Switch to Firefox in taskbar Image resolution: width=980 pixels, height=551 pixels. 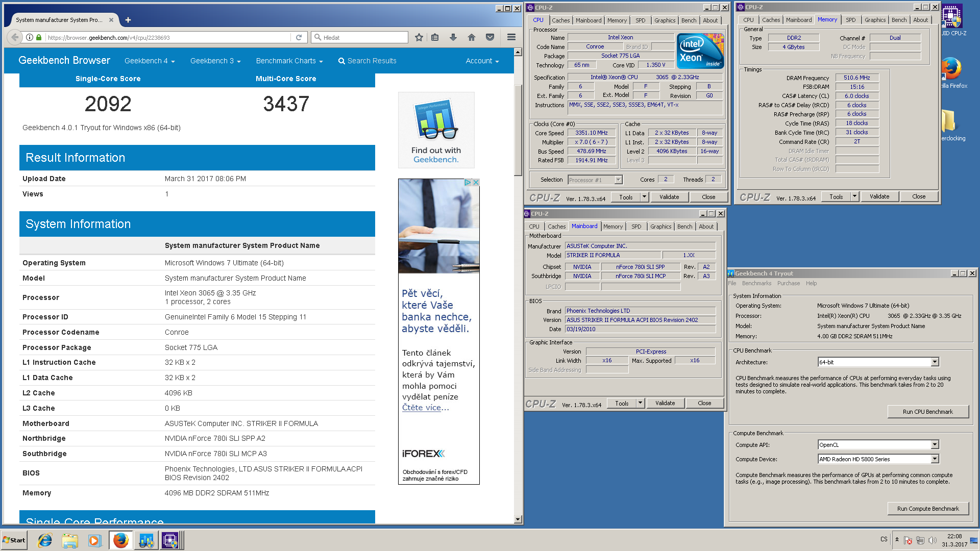[120, 540]
